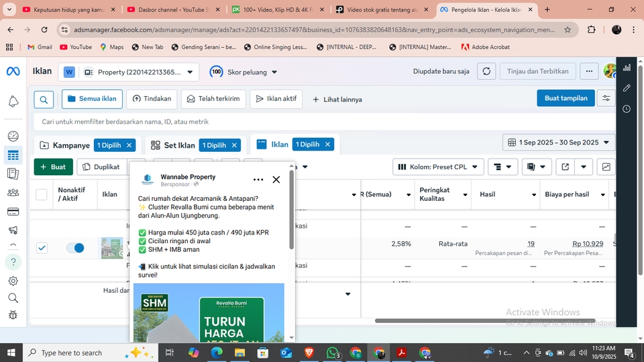Click the pencil edit icon in right panel
Viewport: 644px width, 362px height.
click(x=627, y=88)
